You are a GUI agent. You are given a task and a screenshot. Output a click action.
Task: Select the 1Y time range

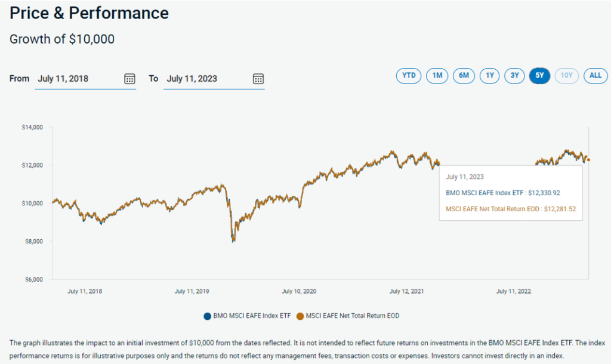(x=489, y=76)
